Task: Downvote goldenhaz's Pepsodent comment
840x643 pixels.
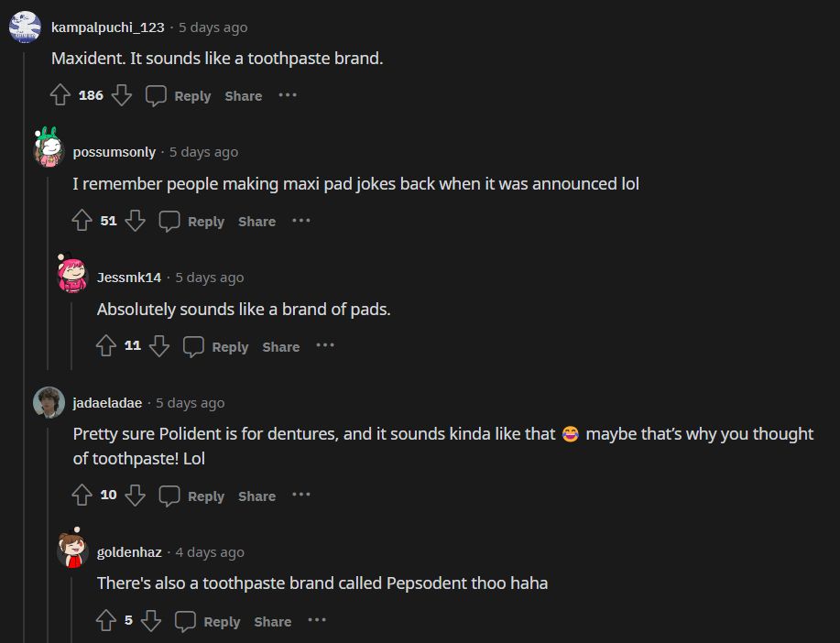Action: pos(151,621)
